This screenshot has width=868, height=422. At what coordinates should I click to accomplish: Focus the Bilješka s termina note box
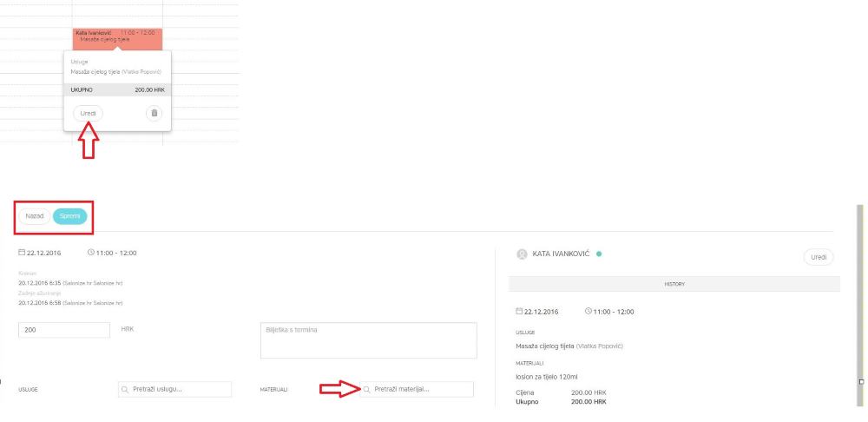[x=368, y=340]
